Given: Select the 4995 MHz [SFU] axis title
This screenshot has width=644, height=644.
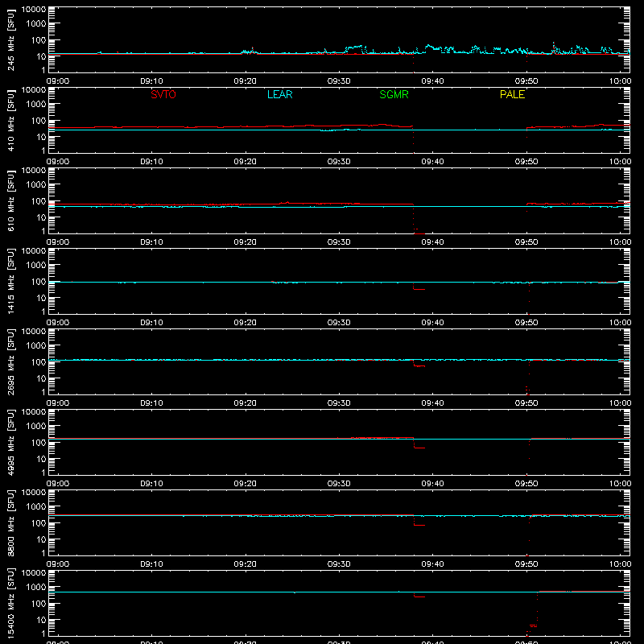Looking at the screenshot, I should (10, 442).
